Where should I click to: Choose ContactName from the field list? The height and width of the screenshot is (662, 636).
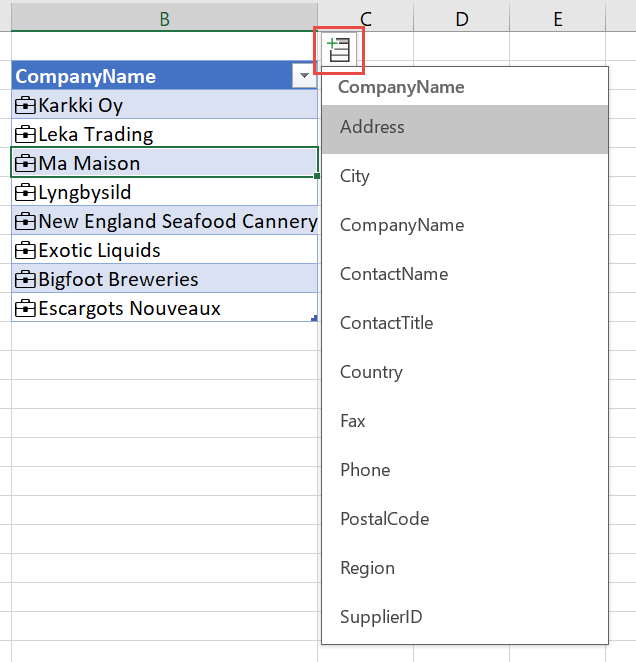tap(465, 274)
